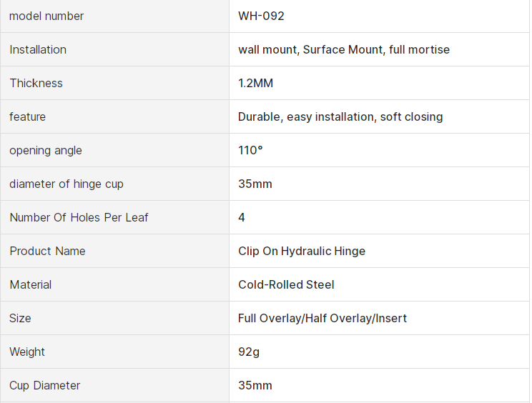Click the "Thickness" label cell
This screenshot has width=532, height=403.
(x=36, y=83)
